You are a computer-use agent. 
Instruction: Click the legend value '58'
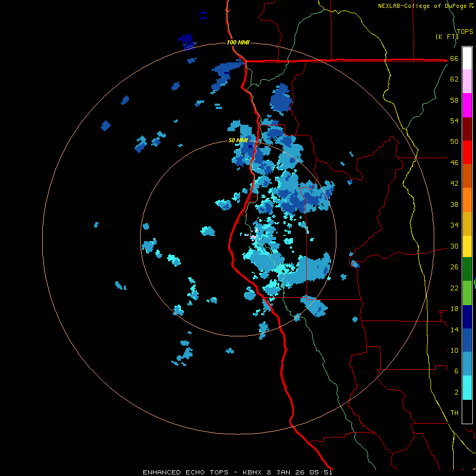point(454,100)
